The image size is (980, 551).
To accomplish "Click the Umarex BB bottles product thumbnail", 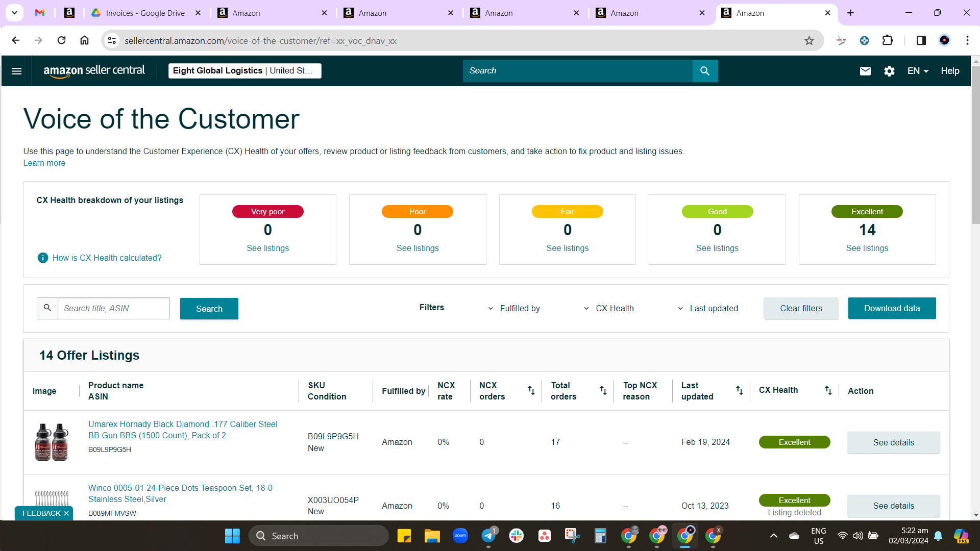I will pos(52,442).
